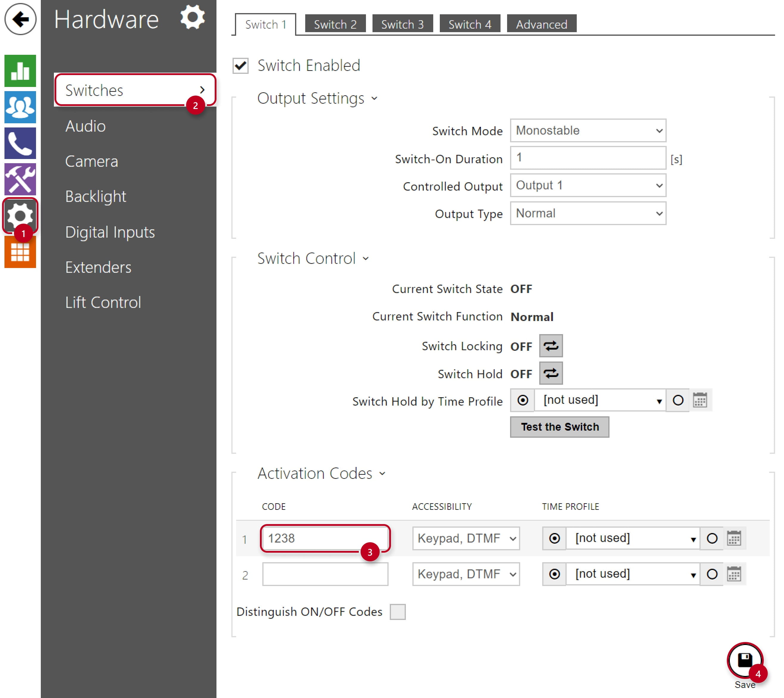Screen dimensions: 784x698
Task: Open the Audio menu item
Action: coord(85,126)
